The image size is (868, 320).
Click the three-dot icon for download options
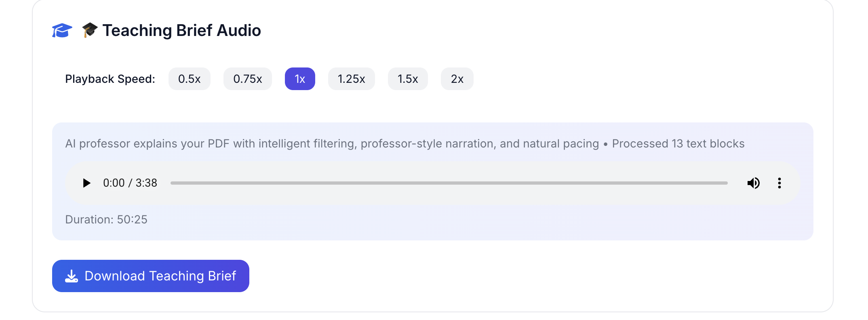click(780, 183)
